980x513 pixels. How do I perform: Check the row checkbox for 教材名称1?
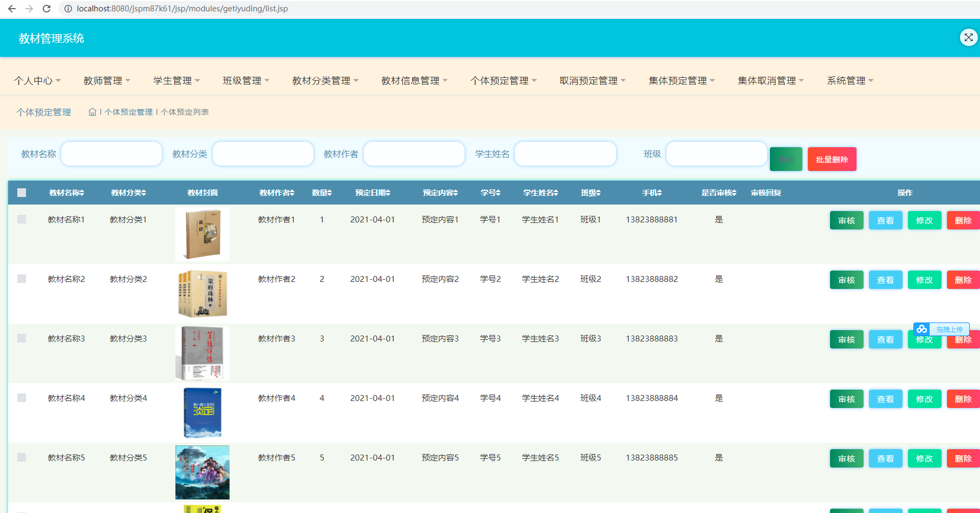pos(22,219)
